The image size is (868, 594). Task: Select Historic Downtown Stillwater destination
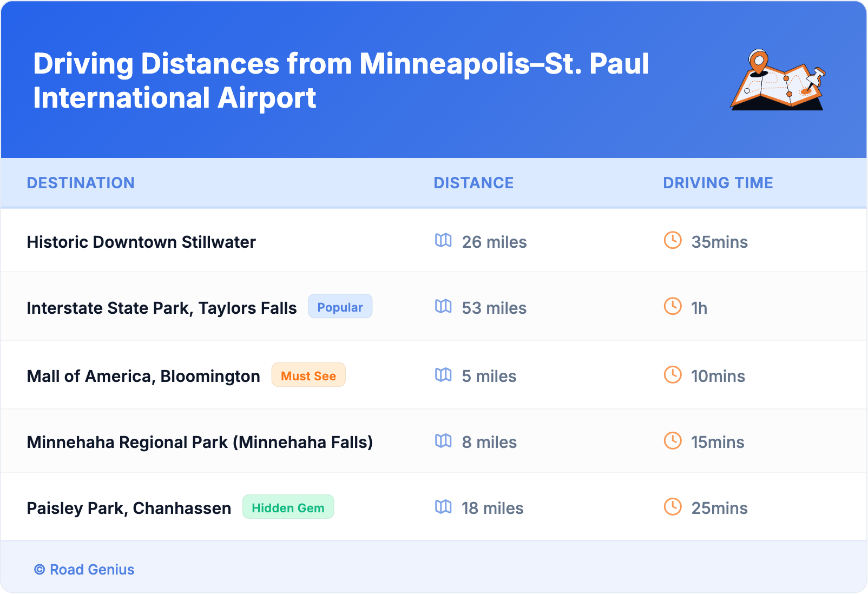(141, 242)
